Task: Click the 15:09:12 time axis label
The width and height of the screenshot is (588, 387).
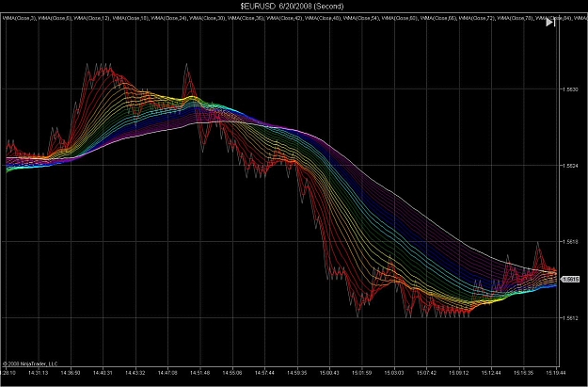Action: [459, 373]
